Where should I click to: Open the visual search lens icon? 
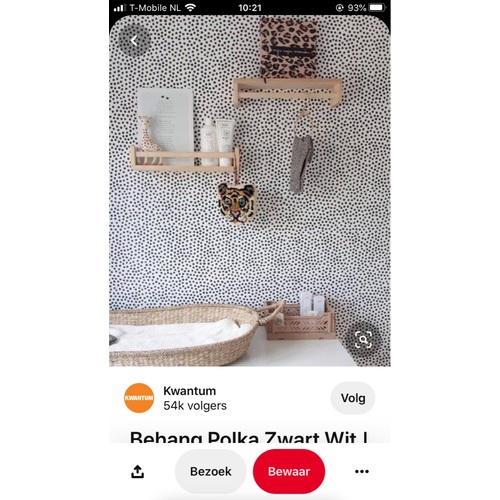pos(363,340)
